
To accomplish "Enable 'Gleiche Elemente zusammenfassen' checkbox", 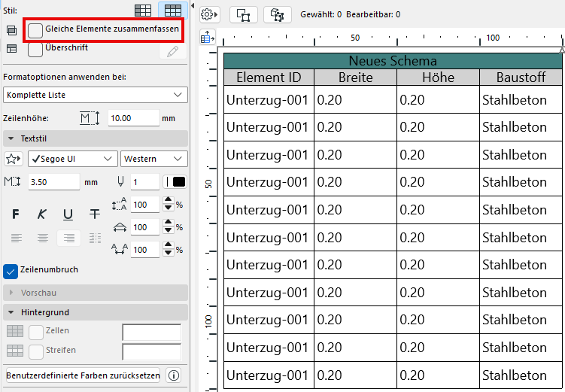I will tap(35, 29).
